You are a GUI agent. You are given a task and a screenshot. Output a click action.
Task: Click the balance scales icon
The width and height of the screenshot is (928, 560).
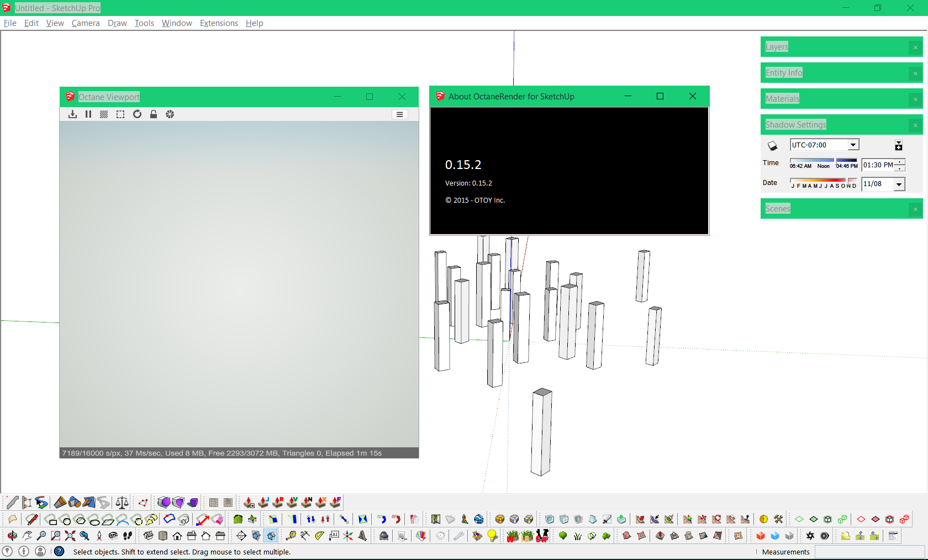click(x=122, y=503)
